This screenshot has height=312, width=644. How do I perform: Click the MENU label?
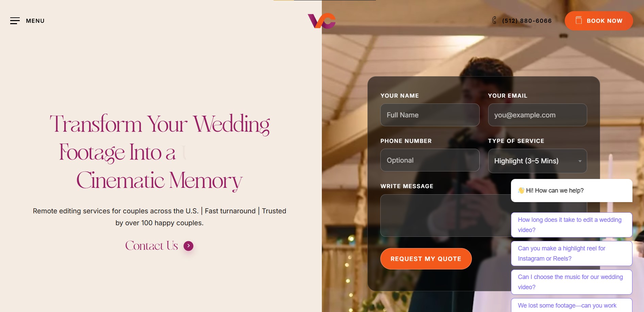[35, 21]
